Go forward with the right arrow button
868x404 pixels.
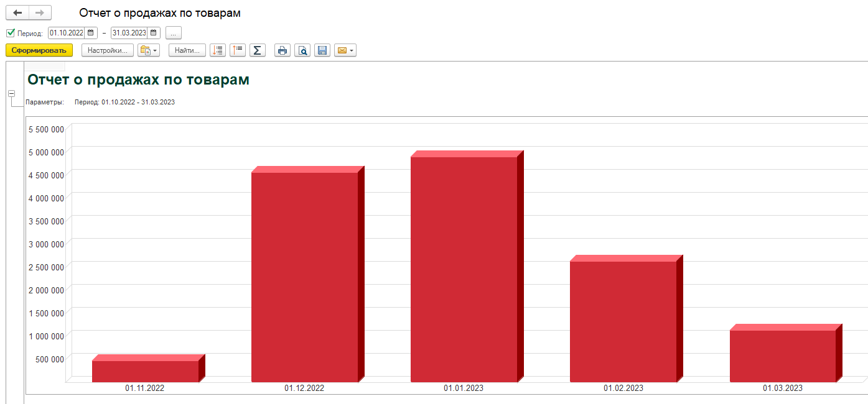click(40, 12)
